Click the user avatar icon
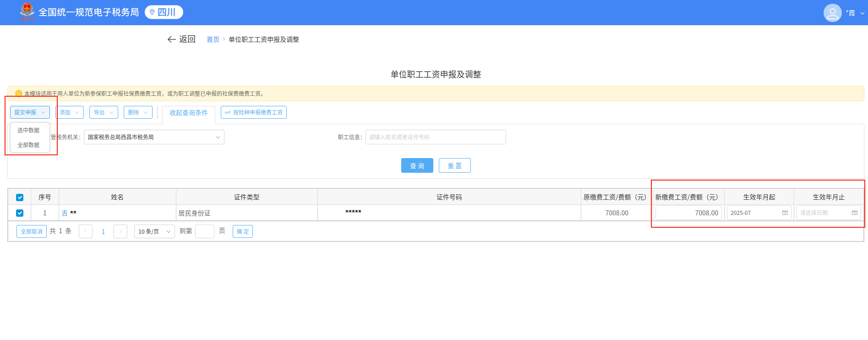 click(x=832, y=13)
